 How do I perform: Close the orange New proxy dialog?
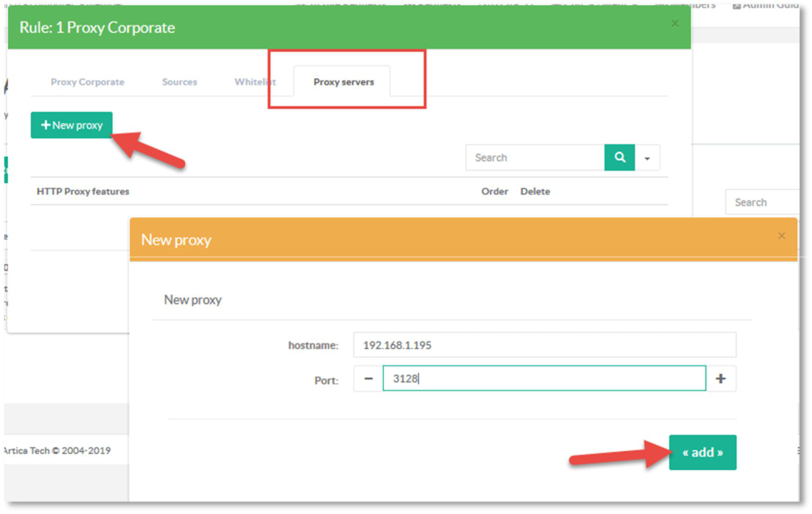[781, 236]
